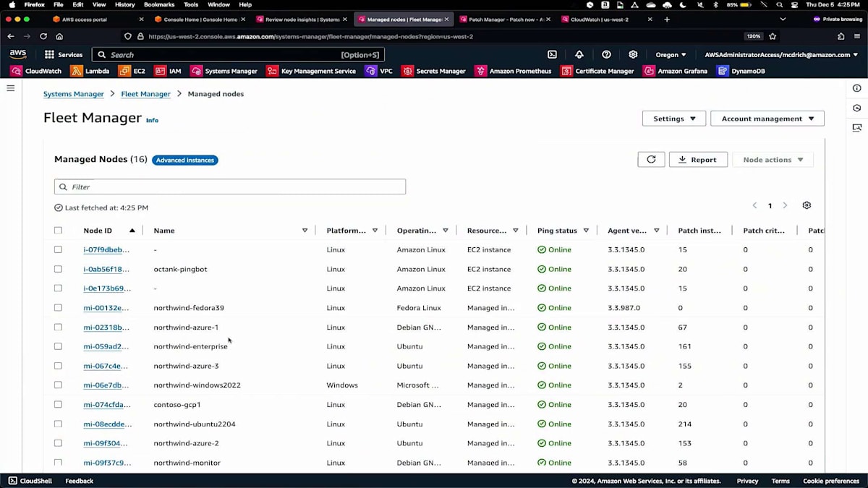868x488 pixels.
Task: Switch to the Patch Manager tab
Action: (506, 20)
